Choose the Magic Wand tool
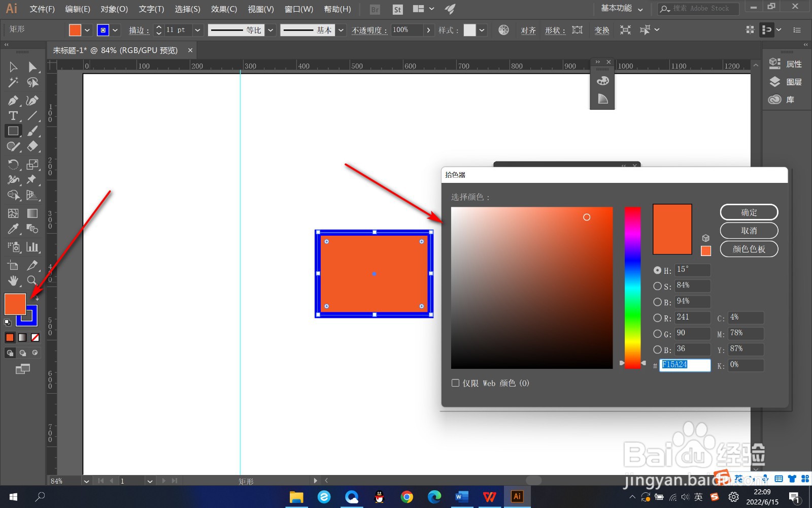This screenshot has height=508, width=812. point(13,82)
